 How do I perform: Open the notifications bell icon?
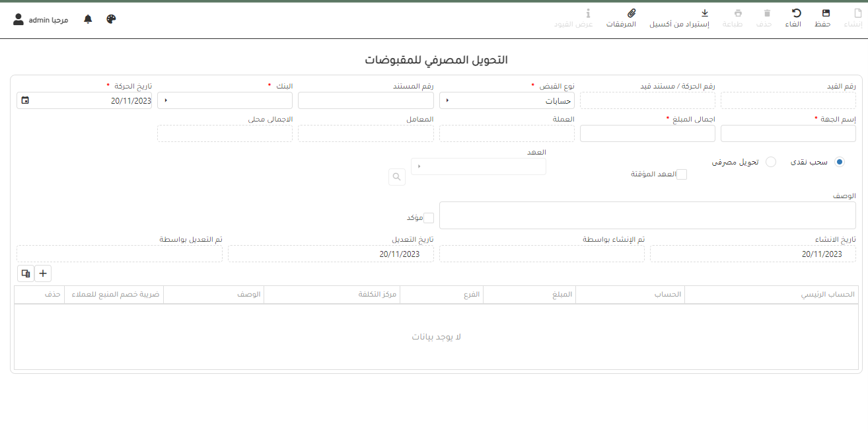tap(88, 19)
